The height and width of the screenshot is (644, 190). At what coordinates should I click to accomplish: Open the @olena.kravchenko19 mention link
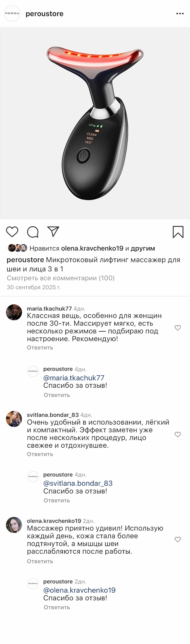coord(79,590)
